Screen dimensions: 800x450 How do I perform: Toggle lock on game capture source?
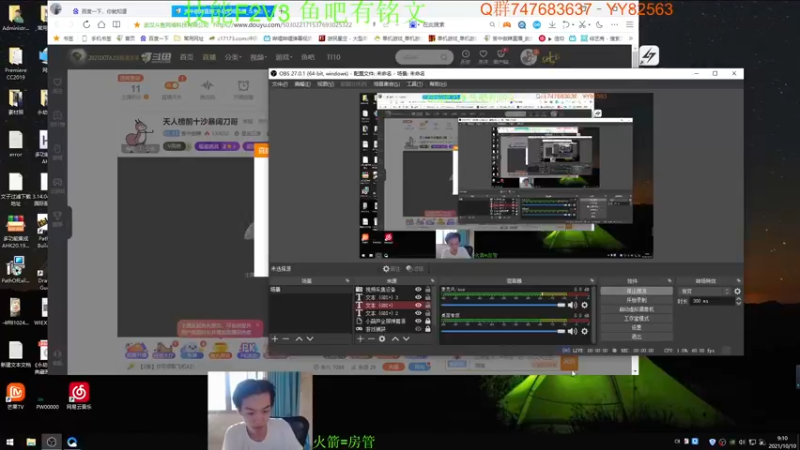[x=428, y=329]
